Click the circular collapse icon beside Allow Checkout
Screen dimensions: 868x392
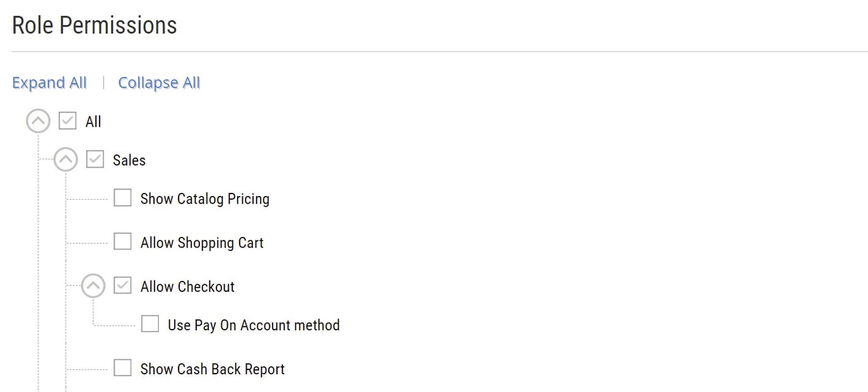coord(93,285)
